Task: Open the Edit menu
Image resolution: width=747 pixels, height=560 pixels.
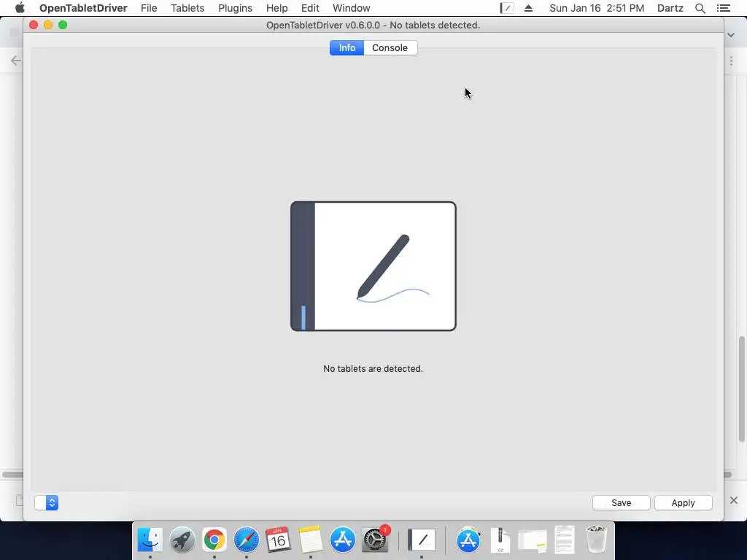Action: click(x=310, y=8)
